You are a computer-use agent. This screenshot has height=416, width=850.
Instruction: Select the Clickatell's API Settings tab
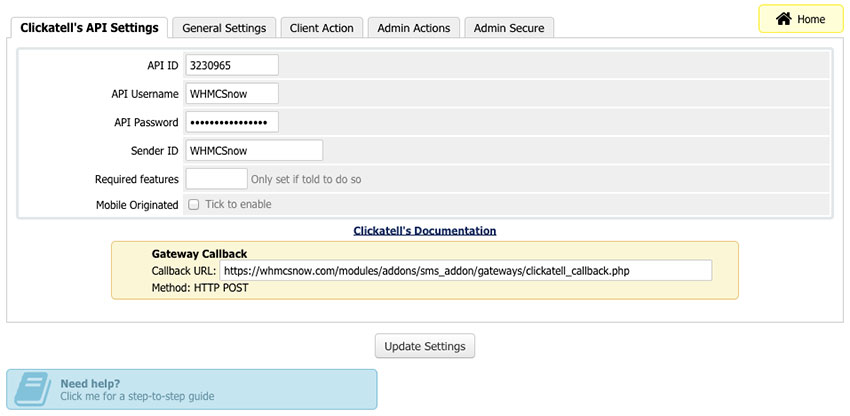click(x=89, y=28)
